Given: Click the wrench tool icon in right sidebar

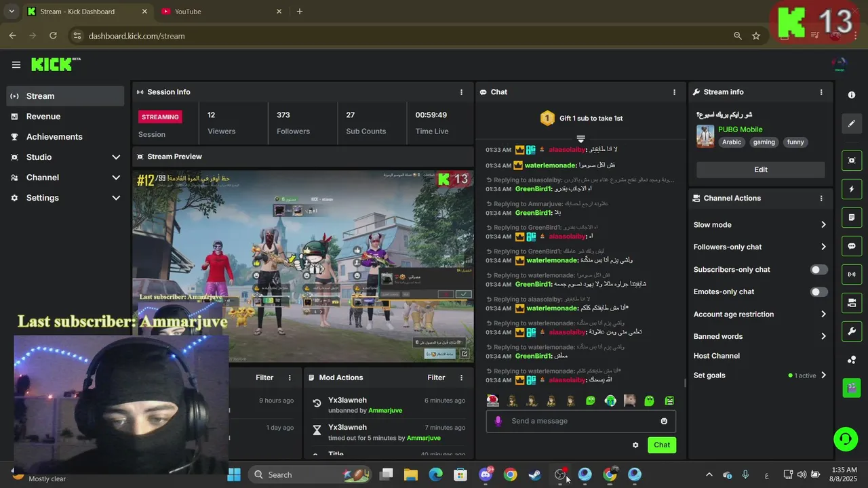Looking at the screenshot, I should [x=852, y=331].
